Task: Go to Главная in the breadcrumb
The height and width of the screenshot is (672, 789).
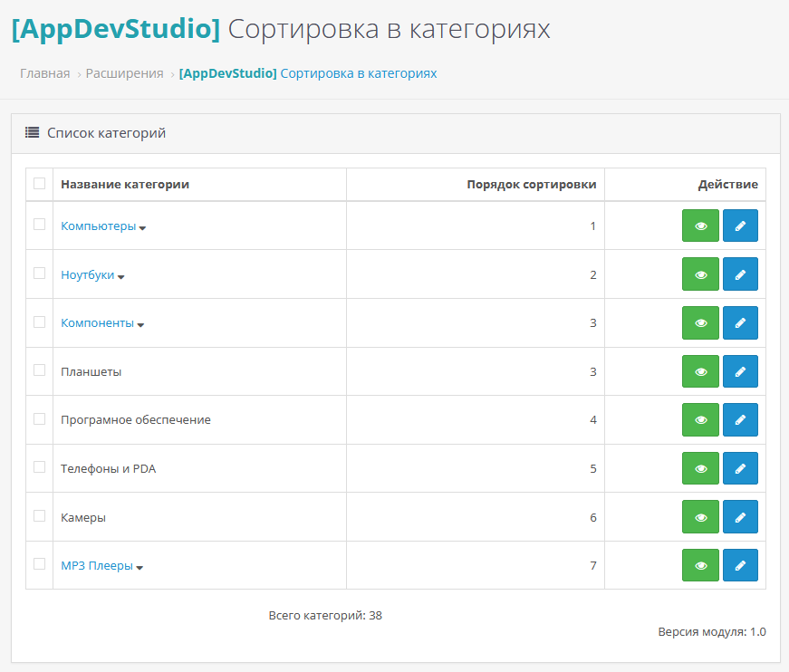Action: (45, 73)
